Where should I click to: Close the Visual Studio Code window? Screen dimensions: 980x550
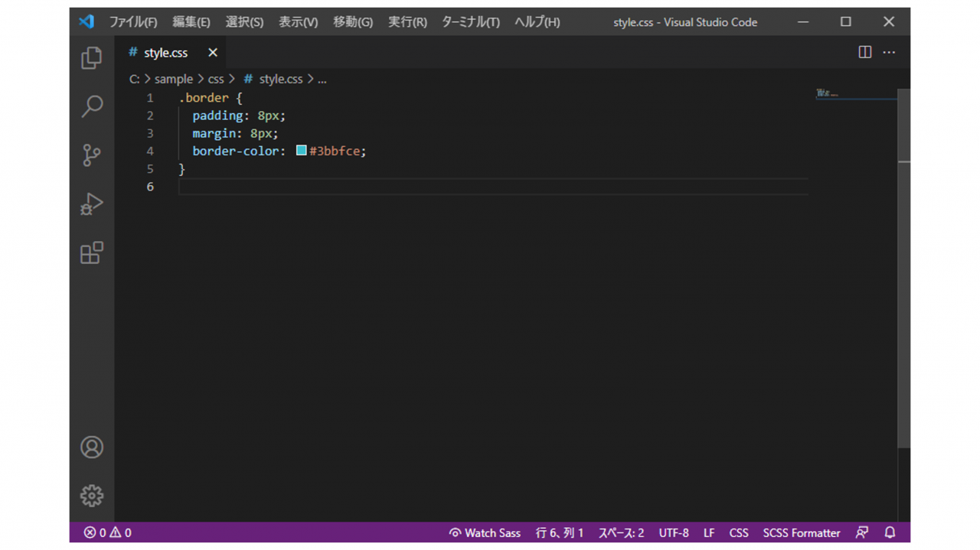pyautogui.click(x=889, y=21)
